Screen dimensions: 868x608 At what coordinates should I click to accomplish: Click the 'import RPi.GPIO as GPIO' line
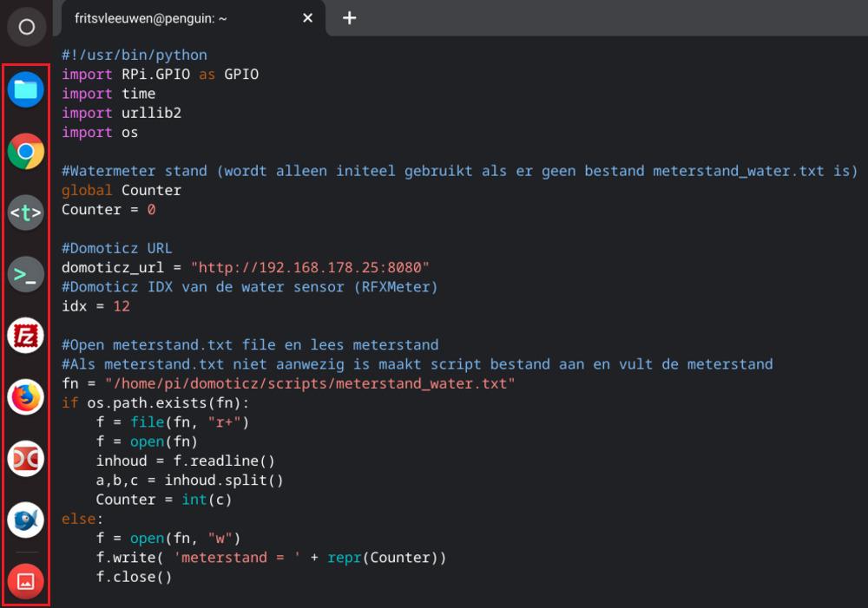[160, 74]
